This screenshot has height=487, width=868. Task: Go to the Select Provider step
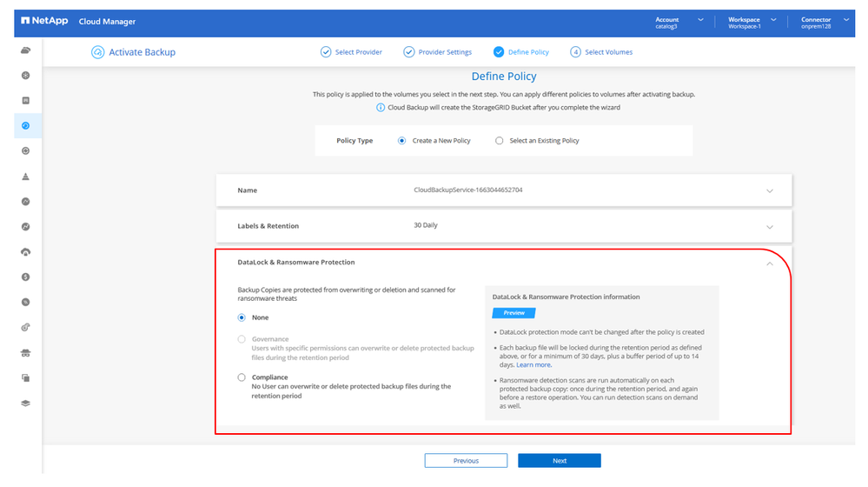358,52
